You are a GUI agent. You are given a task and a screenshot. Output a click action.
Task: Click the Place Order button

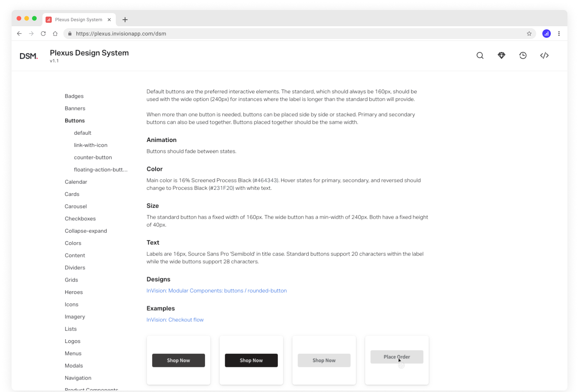[397, 357]
